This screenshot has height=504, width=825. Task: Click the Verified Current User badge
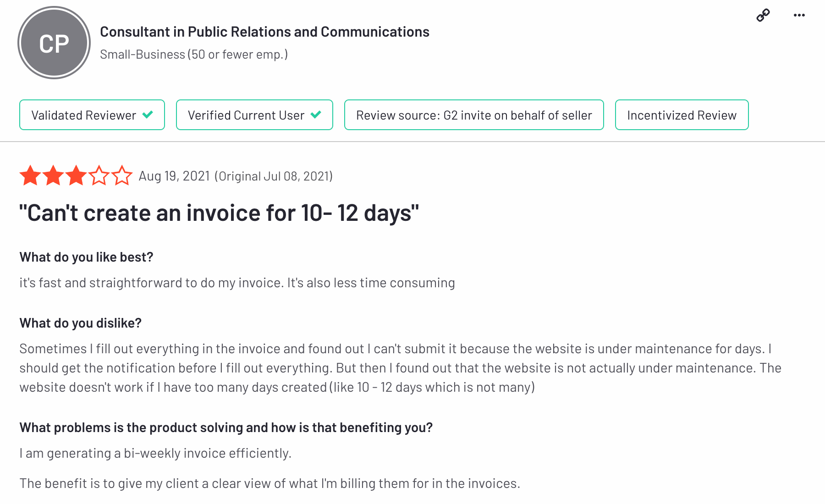(x=254, y=115)
